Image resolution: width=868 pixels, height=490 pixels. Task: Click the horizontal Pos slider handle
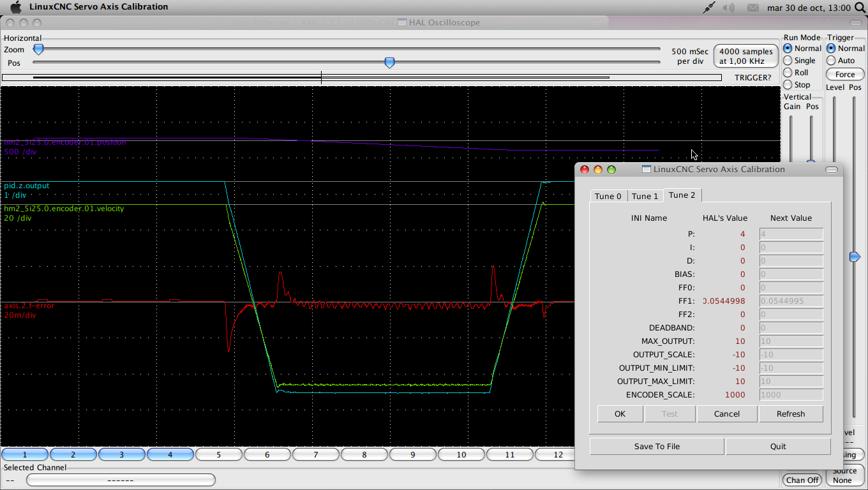389,63
